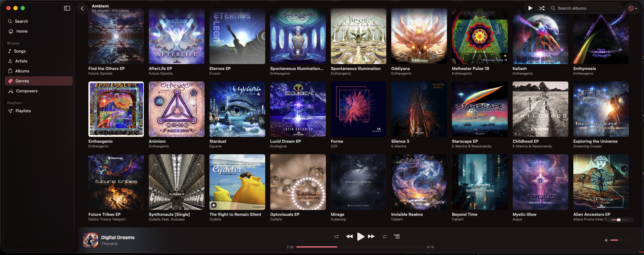Click the album stack icon beside Albums

[10, 71]
